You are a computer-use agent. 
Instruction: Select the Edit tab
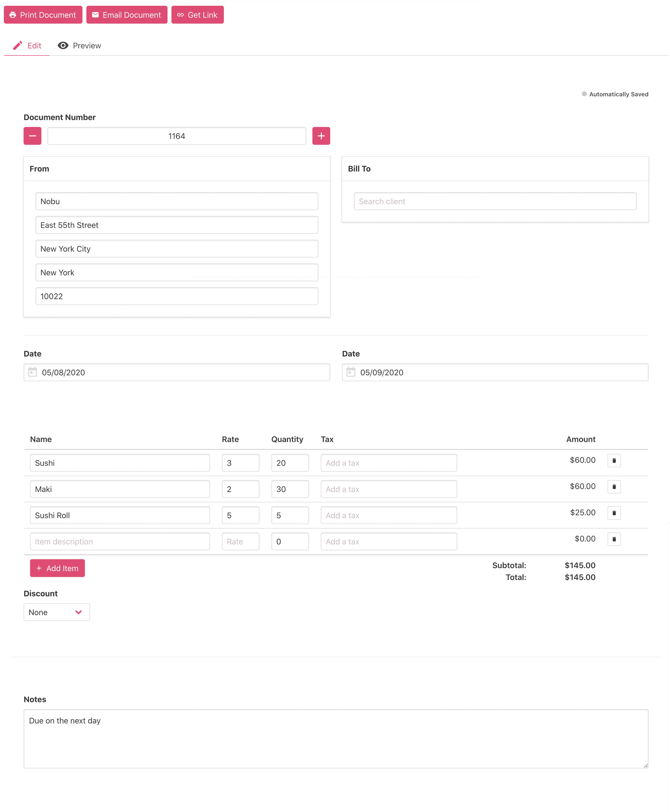(x=34, y=45)
